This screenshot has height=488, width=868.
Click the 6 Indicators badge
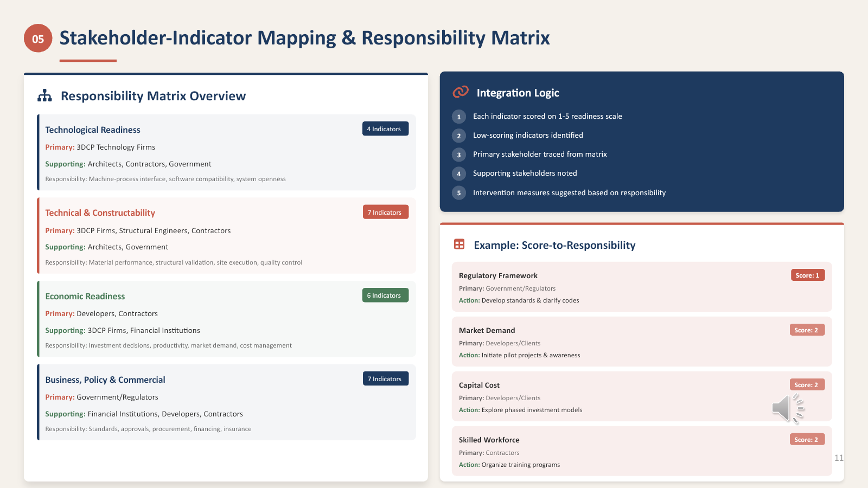point(385,295)
